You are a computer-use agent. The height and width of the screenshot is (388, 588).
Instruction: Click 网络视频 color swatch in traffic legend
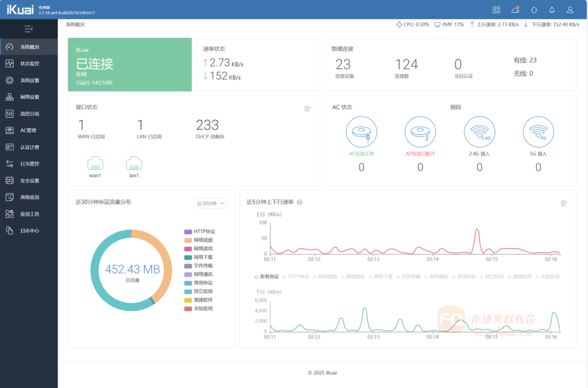click(x=188, y=240)
